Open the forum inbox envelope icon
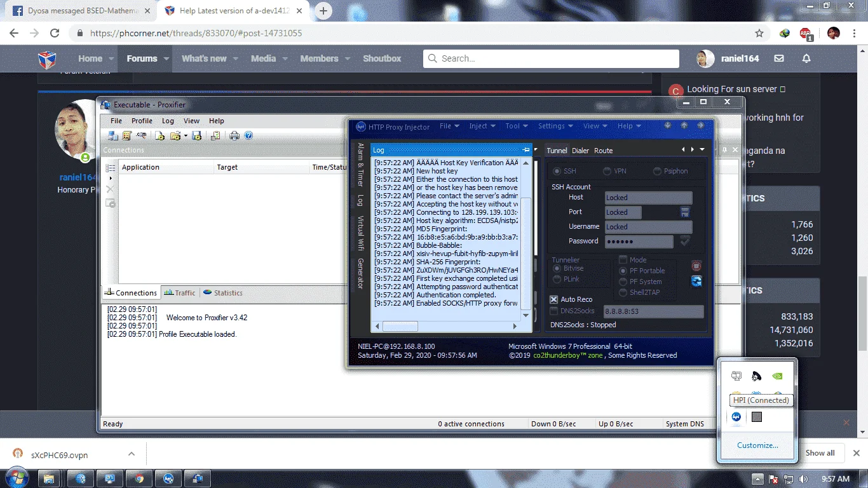The height and width of the screenshot is (488, 868). tap(779, 58)
